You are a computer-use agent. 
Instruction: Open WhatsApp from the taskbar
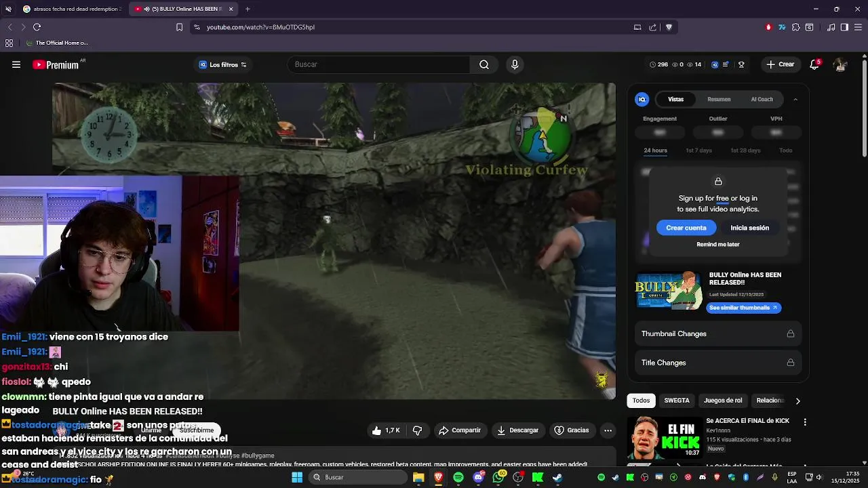pos(498,477)
